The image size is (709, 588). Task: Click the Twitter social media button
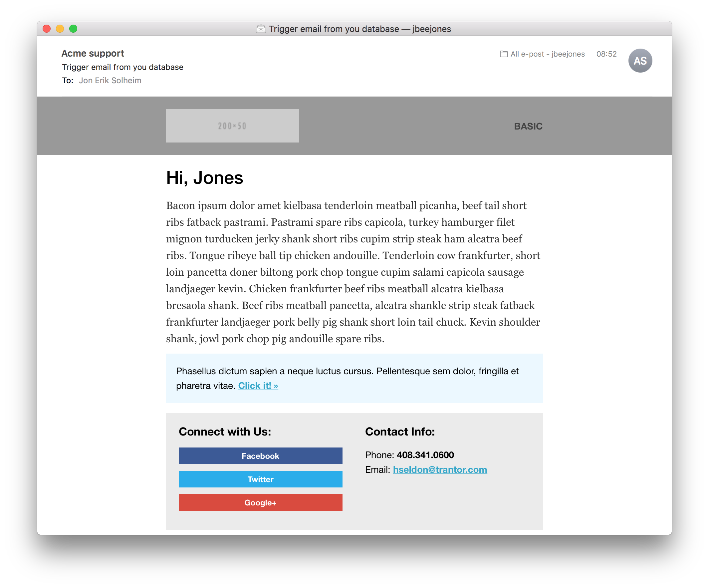[260, 479]
